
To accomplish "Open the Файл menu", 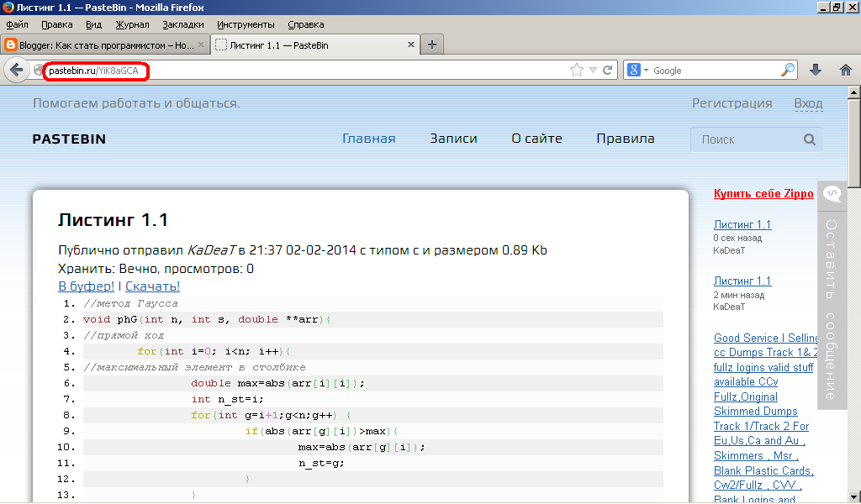I will [x=17, y=24].
